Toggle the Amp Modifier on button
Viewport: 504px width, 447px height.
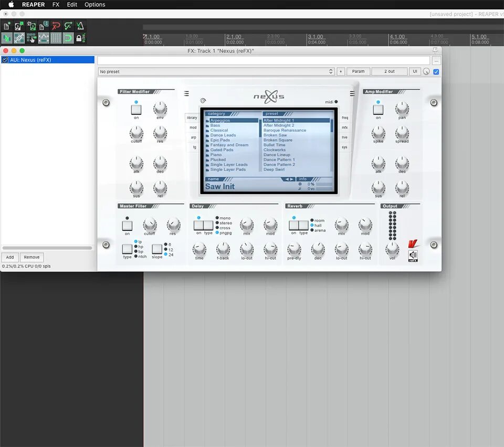378,110
